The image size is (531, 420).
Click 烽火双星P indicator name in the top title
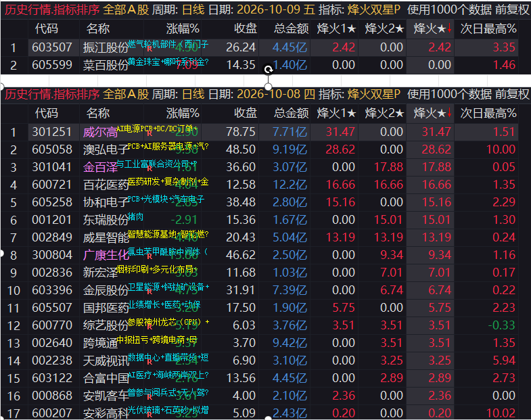coord(374,9)
